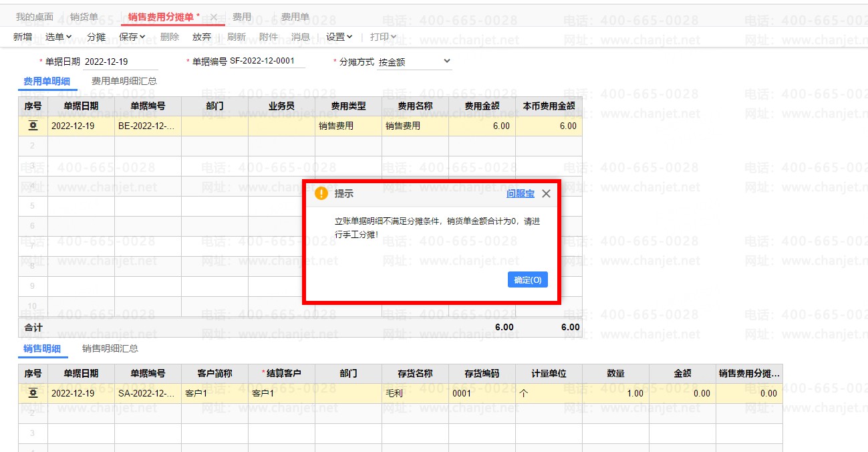Click gear icon in first expense row

coord(33,126)
